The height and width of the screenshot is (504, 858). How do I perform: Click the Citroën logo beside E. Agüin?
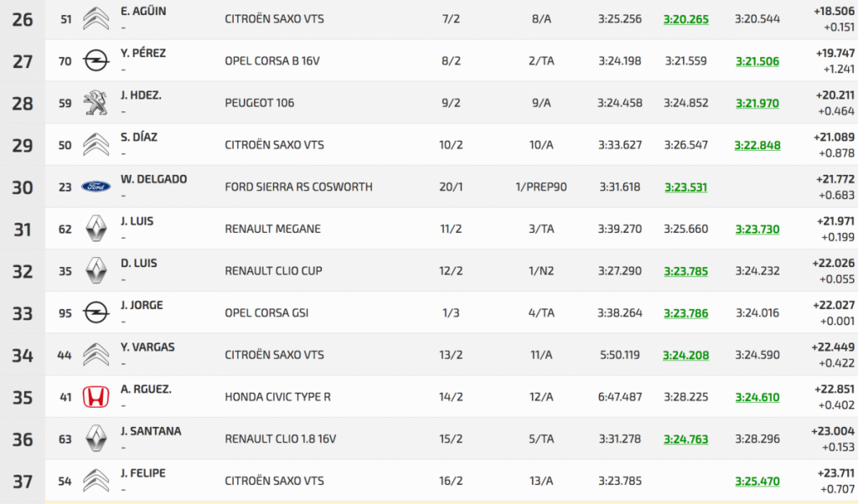[96, 18]
